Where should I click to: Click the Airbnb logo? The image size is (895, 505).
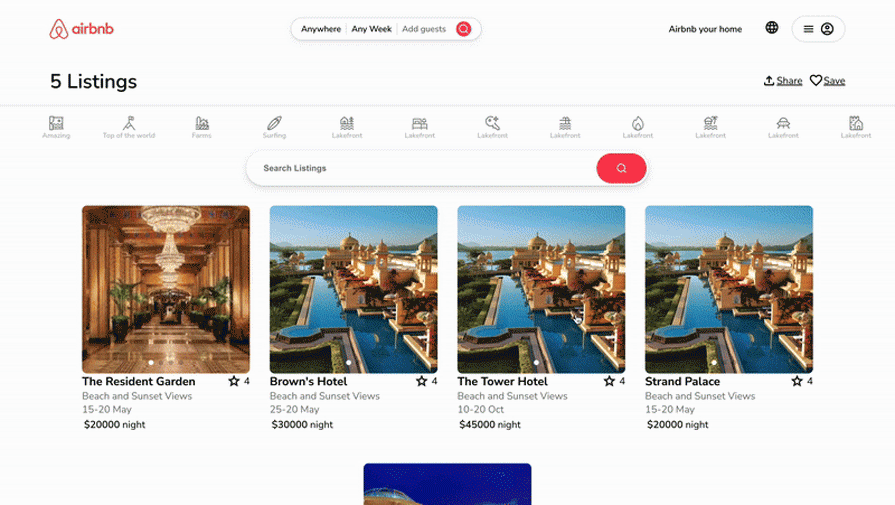click(x=81, y=29)
